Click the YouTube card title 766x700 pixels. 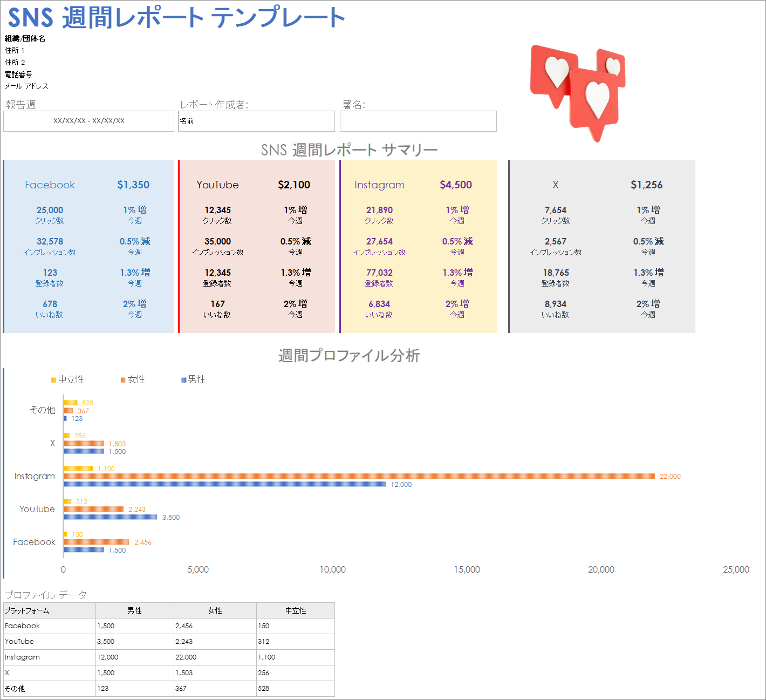(217, 185)
